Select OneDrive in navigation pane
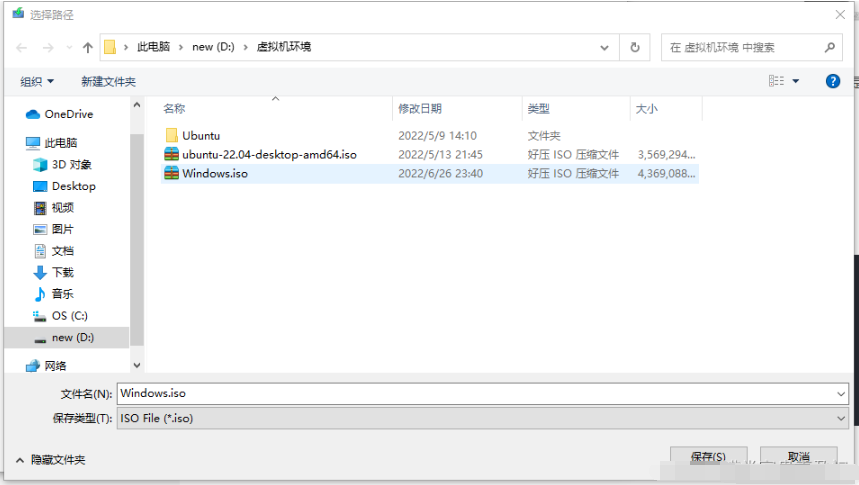This screenshot has width=859, height=485. click(60, 114)
